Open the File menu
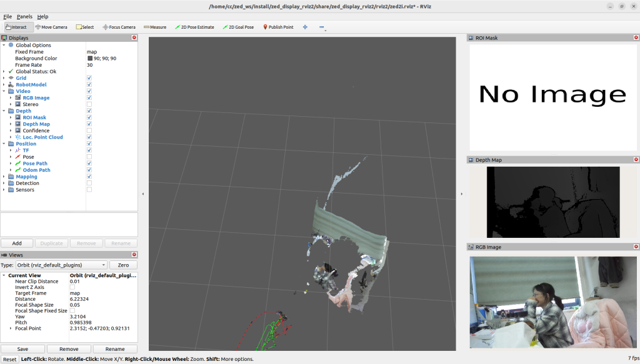The height and width of the screenshot is (364, 640). pos(7,16)
